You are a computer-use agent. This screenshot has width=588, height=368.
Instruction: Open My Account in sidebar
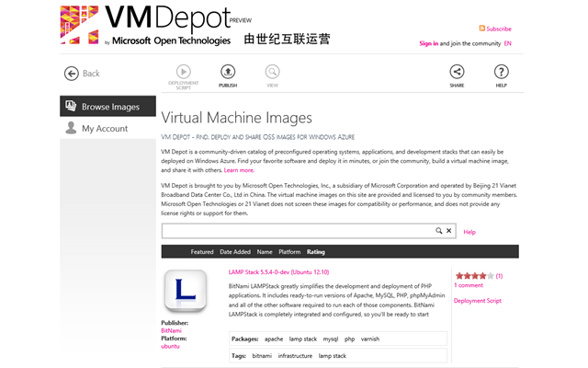[108, 128]
